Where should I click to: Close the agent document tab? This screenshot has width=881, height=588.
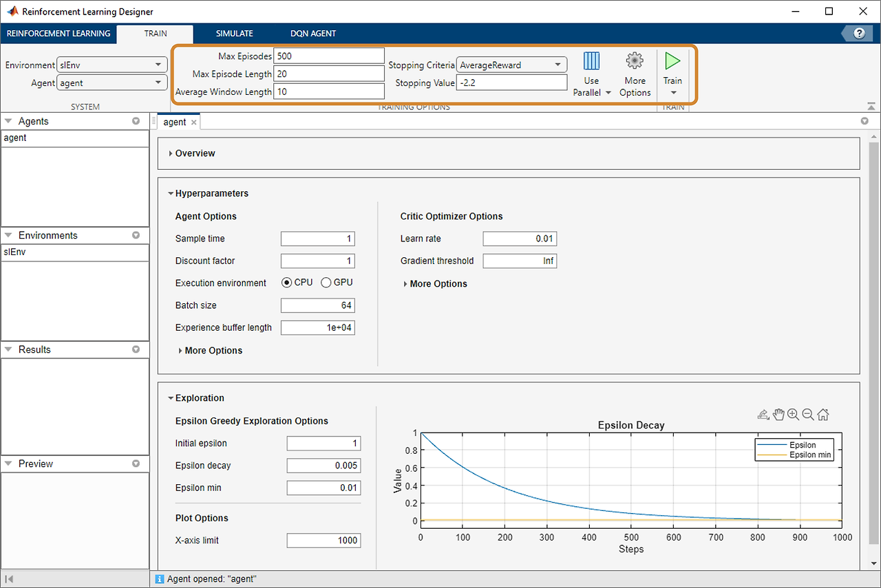pyautogui.click(x=194, y=122)
